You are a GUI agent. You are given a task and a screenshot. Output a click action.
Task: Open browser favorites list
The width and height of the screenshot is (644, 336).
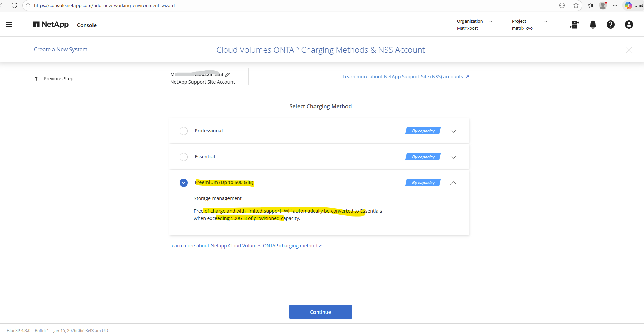pos(591,5)
